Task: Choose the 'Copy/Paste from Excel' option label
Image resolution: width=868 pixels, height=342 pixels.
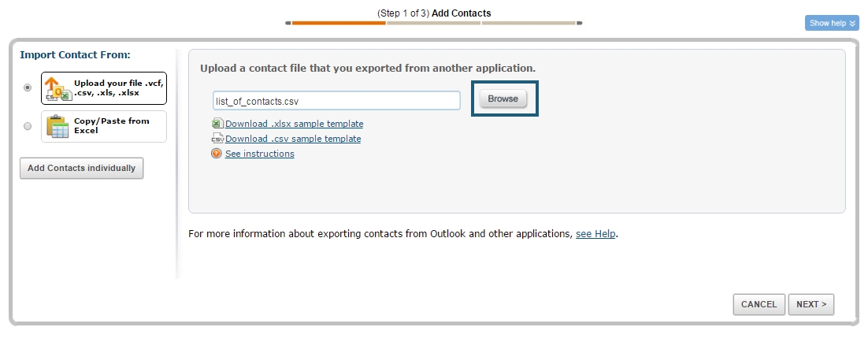Action: point(112,126)
